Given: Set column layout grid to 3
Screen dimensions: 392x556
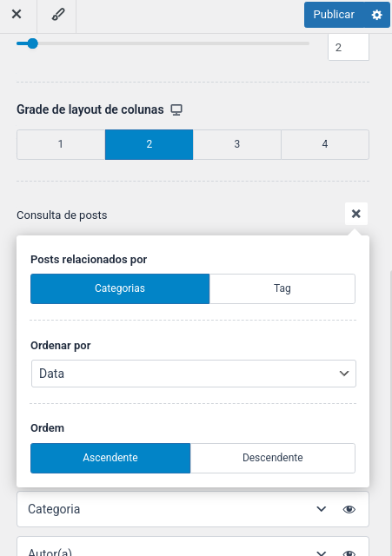Looking at the screenshot, I should coord(237,144).
